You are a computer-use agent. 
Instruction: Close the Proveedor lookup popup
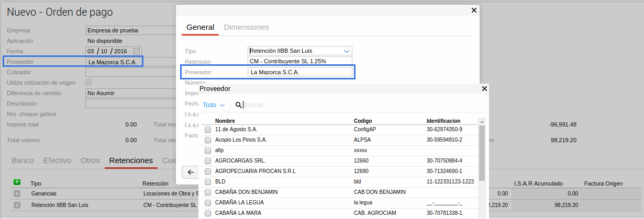(x=484, y=89)
